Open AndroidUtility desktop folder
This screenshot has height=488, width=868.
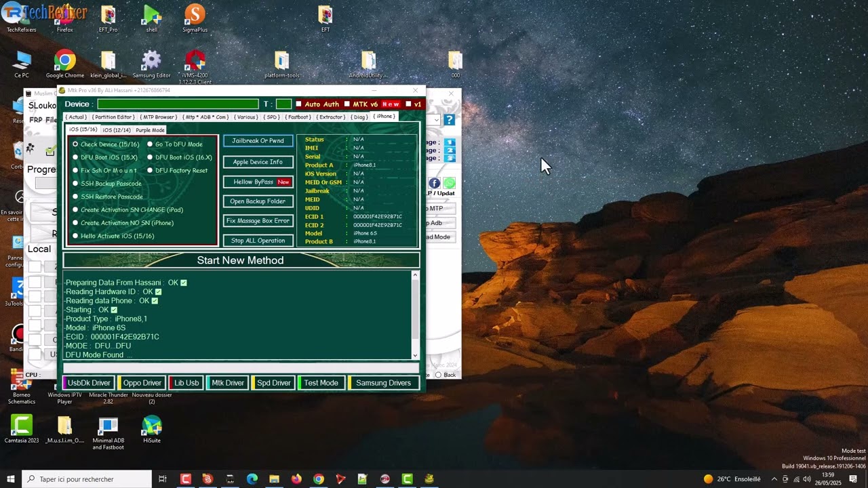pyautogui.click(x=368, y=64)
